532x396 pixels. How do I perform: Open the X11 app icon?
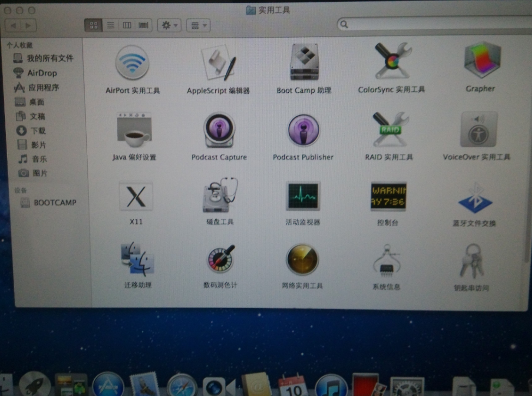click(x=136, y=196)
